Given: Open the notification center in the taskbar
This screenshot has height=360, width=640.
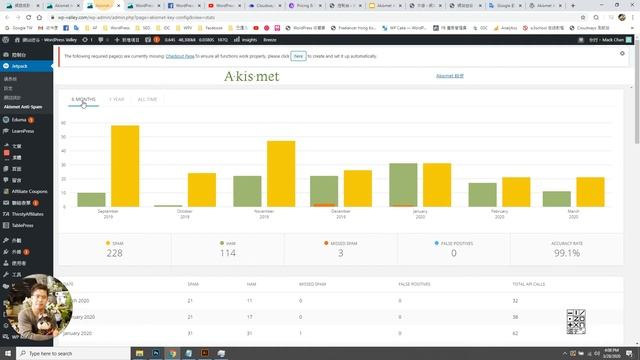Looking at the screenshot, I should tap(629, 353).
